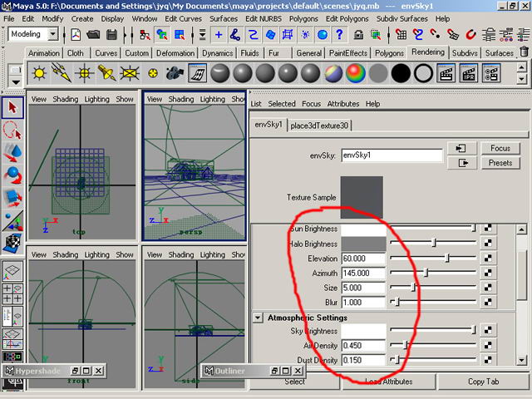Select the single perspective layout icon
Viewport: 532px width, 399px height.
coord(12,271)
